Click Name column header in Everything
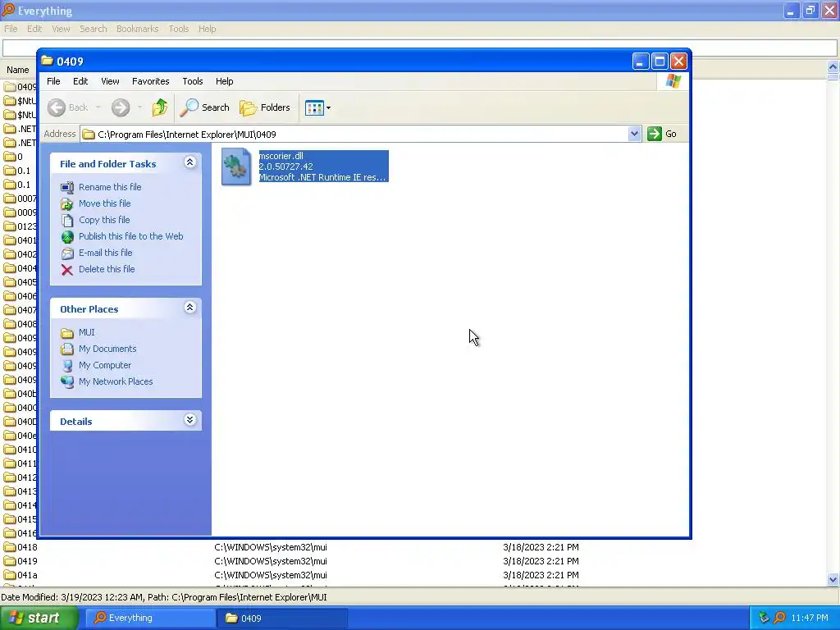 click(18, 71)
